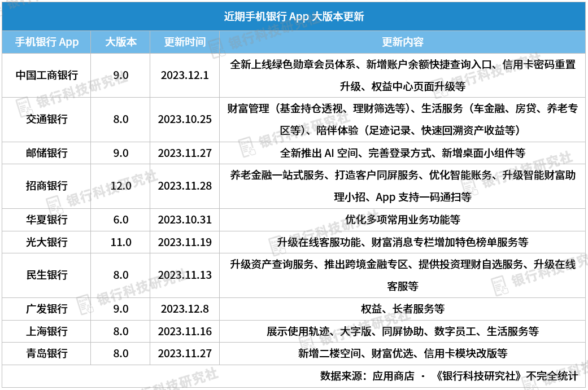The width and height of the screenshot is (588, 390).
Task: Select version 11.0 in 光大银行 row
Action: click(121, 242)
